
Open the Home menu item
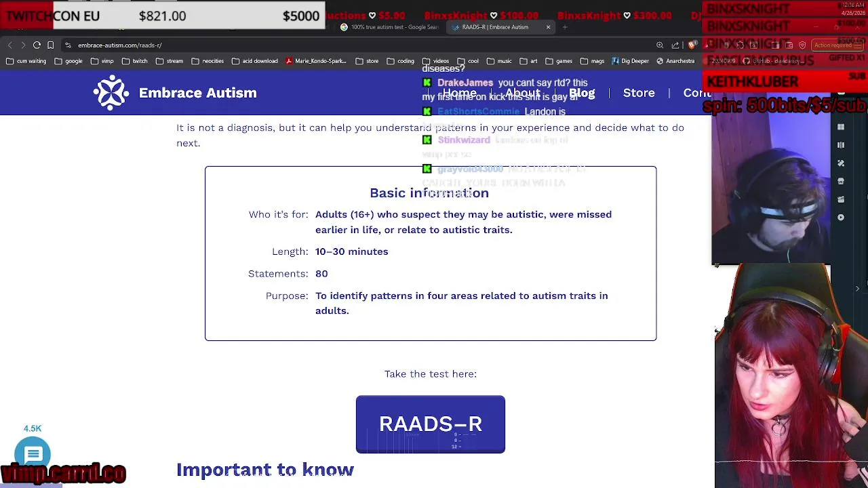coord(460,93)
